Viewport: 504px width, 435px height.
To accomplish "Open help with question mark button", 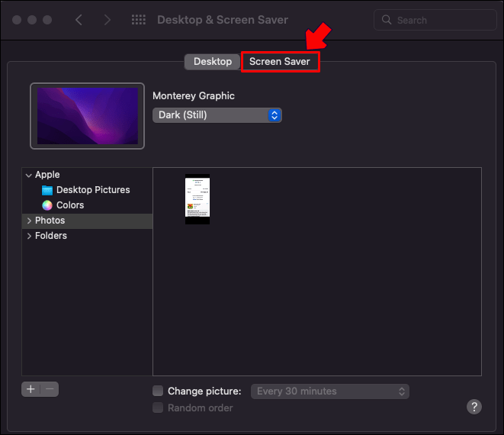I will coord(474,407).
